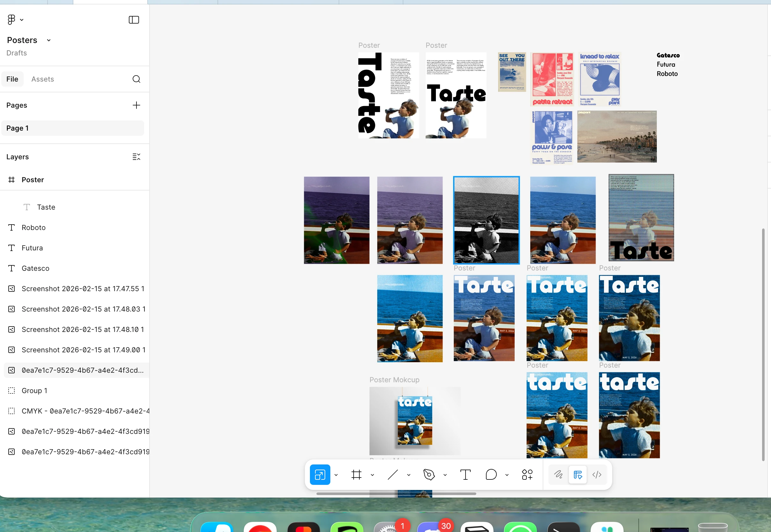Screen dimensions: 771x532
Task: Select the Comment tool
Action: [x=491, y=475]
